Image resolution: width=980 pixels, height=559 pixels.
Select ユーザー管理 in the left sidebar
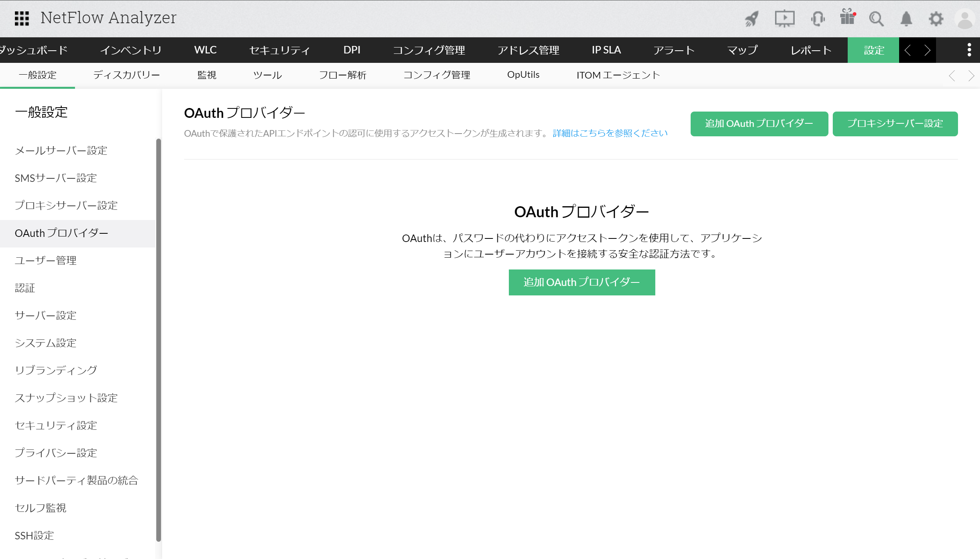tap(46, 260)
